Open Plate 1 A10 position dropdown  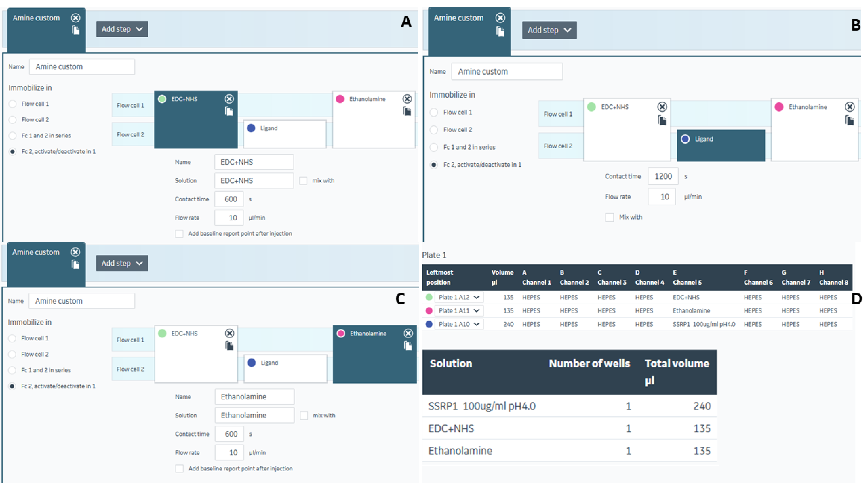coord(459,324)
